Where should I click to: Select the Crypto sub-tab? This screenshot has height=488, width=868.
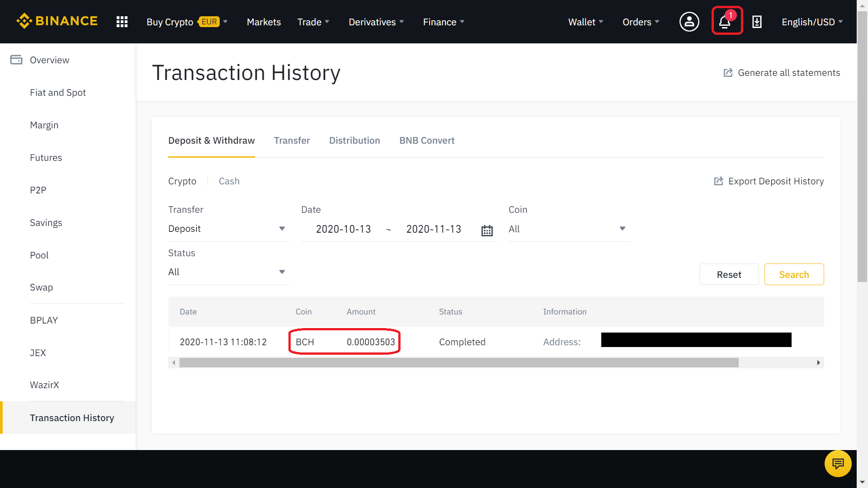click(182, 181)
